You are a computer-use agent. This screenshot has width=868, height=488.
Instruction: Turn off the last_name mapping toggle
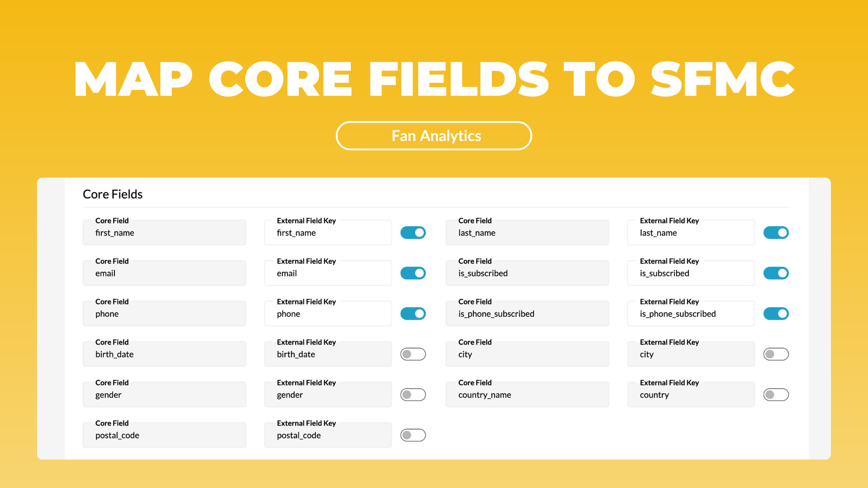776,233
